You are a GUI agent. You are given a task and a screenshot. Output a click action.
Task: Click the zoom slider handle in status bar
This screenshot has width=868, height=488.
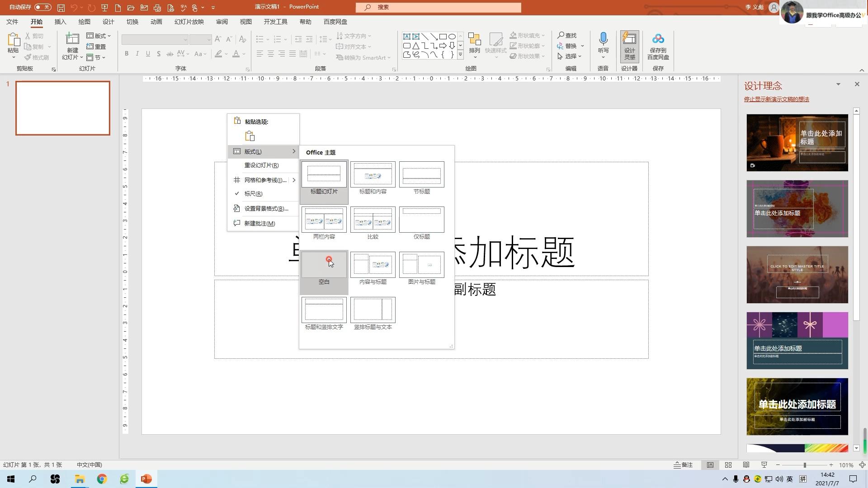pos(804,465)
